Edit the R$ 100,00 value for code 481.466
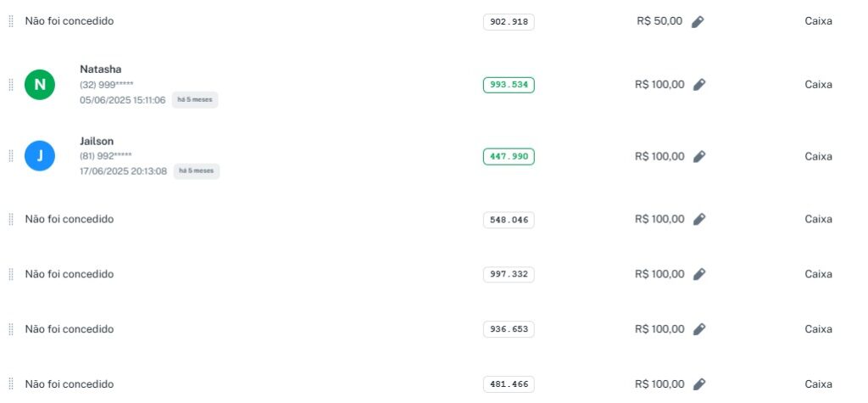Viewport: 868px width, 403px height. point(698,384)
